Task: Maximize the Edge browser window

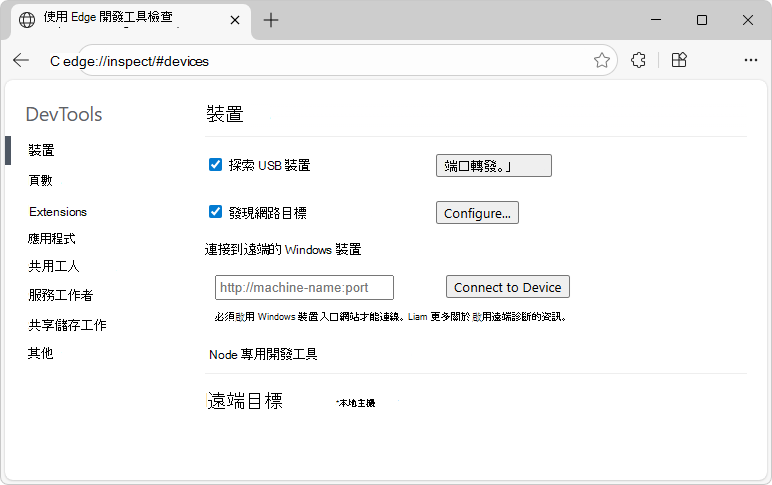Action: click(702, 20)
